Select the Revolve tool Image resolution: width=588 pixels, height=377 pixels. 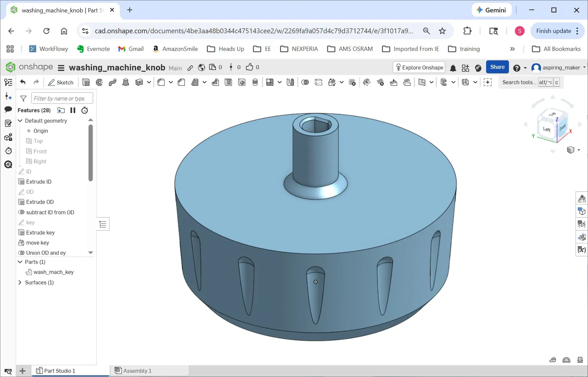[99, 82]
